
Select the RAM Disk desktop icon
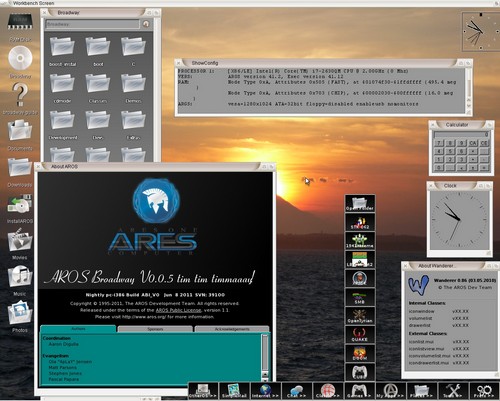[x=20, y=27]
